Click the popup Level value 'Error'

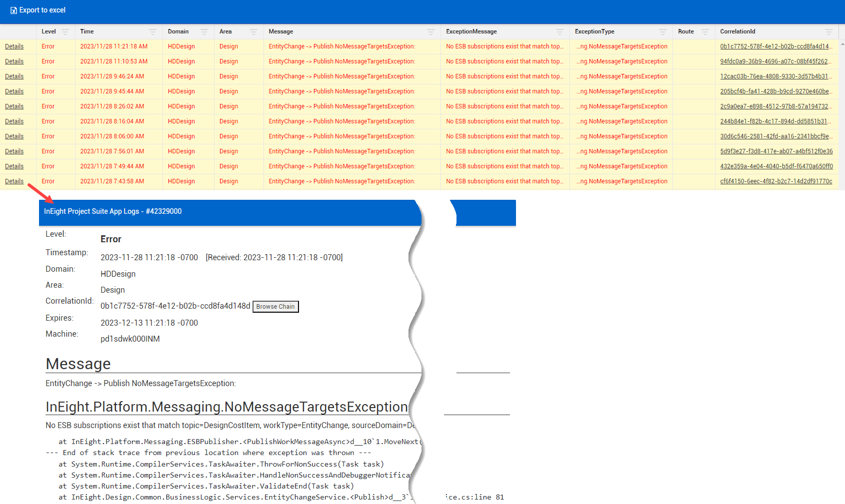coord(111,239)
